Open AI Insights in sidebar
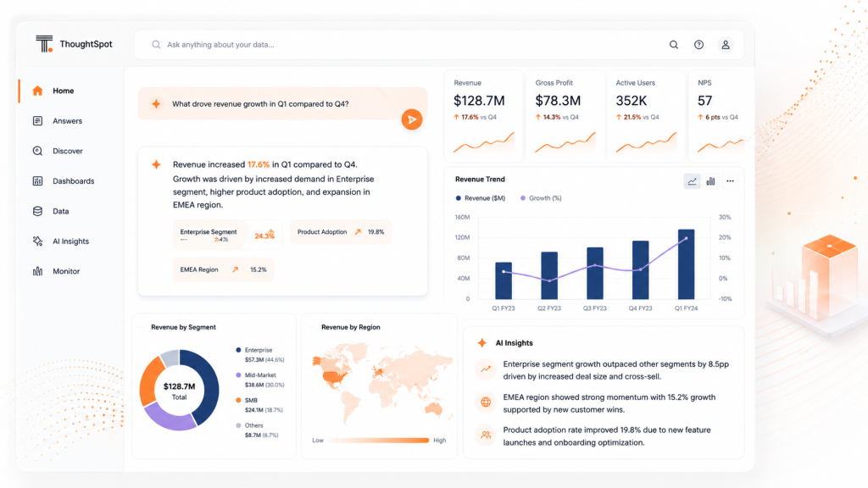This screenshot has height=488, width=868. (x=70, y=241)
